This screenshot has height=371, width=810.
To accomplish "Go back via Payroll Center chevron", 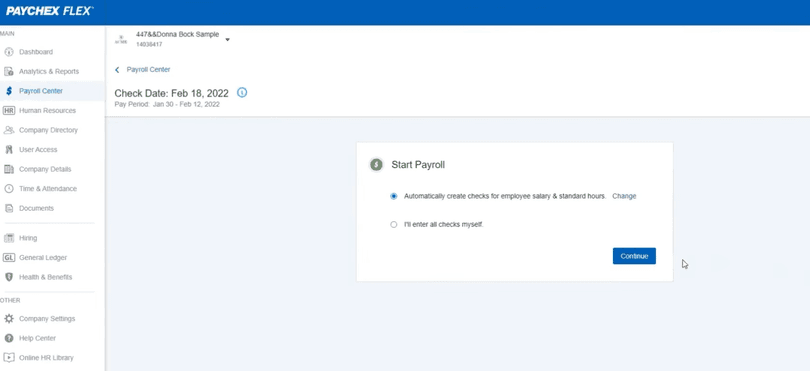I will pyautogui.click(x=117, y=70).
